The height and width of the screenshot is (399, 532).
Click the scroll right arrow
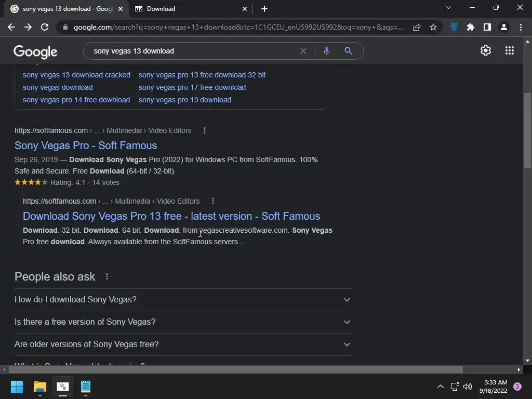pyautogui.click(x=519, y=369)
